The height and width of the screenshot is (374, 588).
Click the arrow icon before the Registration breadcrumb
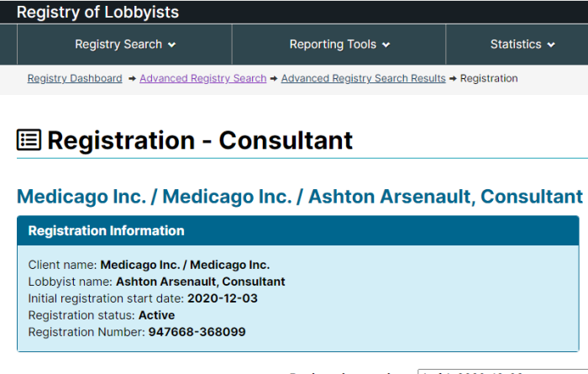(x=453, y=78)
